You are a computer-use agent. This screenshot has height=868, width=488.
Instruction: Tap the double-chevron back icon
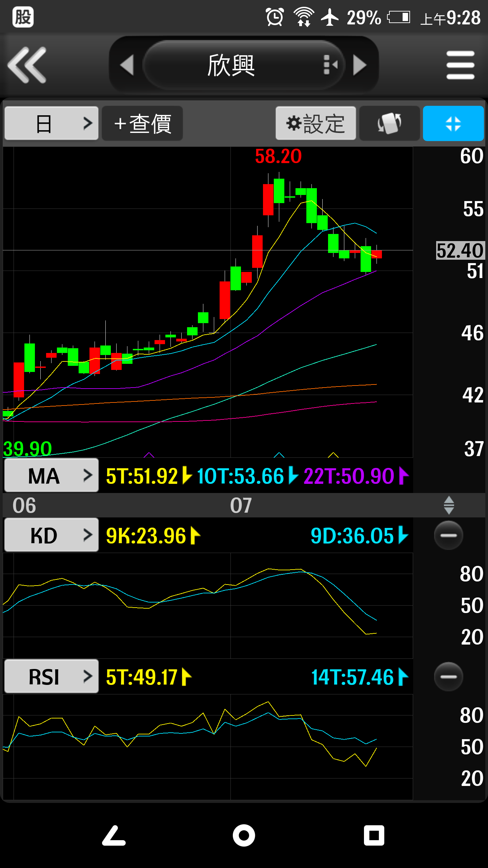coord(27,64)
